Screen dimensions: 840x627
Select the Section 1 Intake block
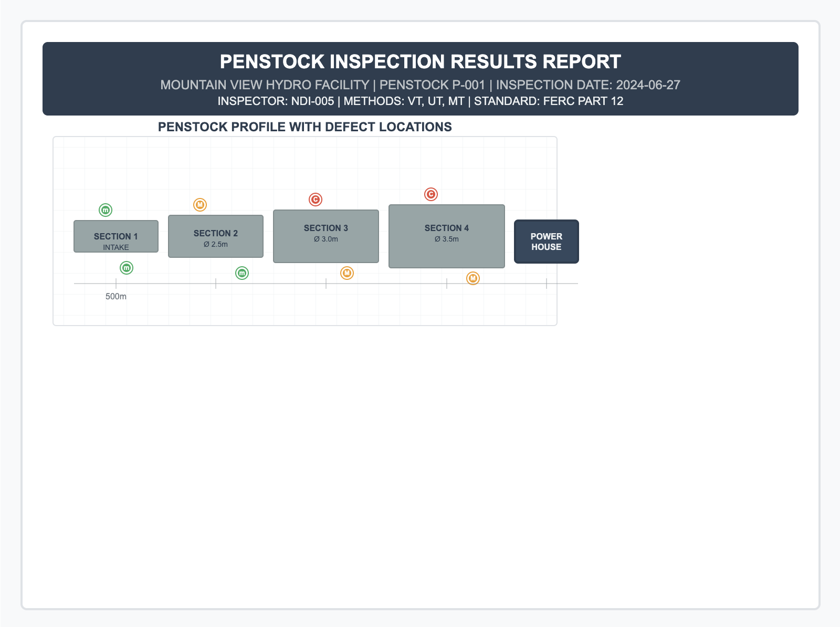116,236
